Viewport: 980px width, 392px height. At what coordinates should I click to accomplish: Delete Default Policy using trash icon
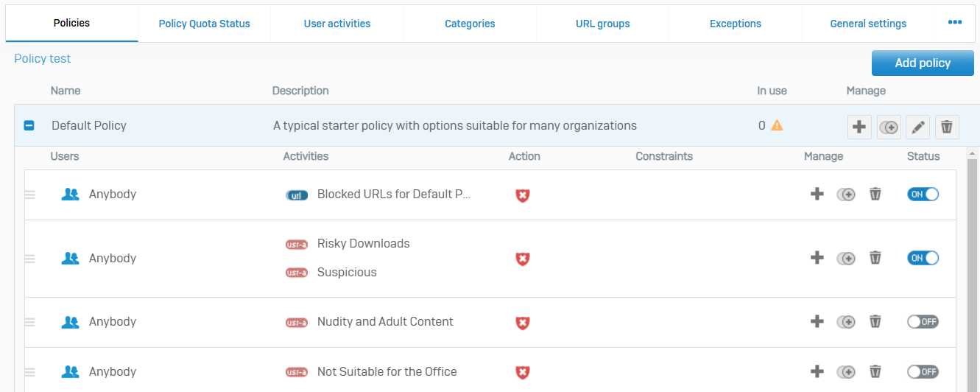point(947,127)
